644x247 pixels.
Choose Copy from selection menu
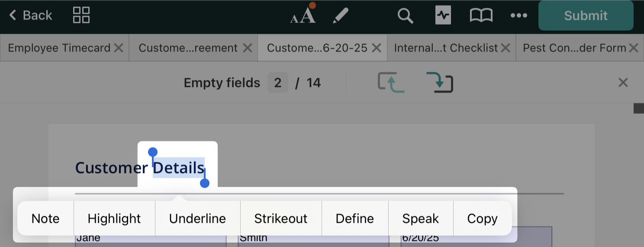click(482, 218)
